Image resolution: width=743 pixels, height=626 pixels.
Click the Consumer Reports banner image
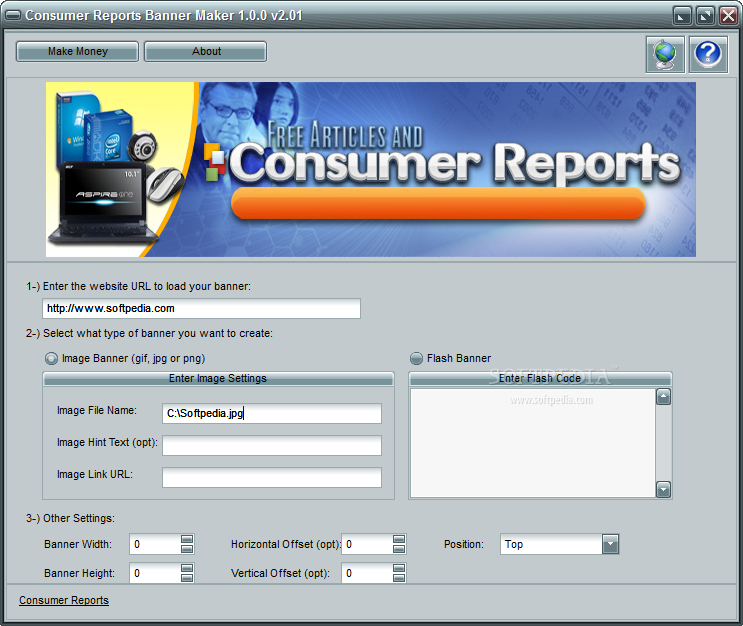(371, 169)
